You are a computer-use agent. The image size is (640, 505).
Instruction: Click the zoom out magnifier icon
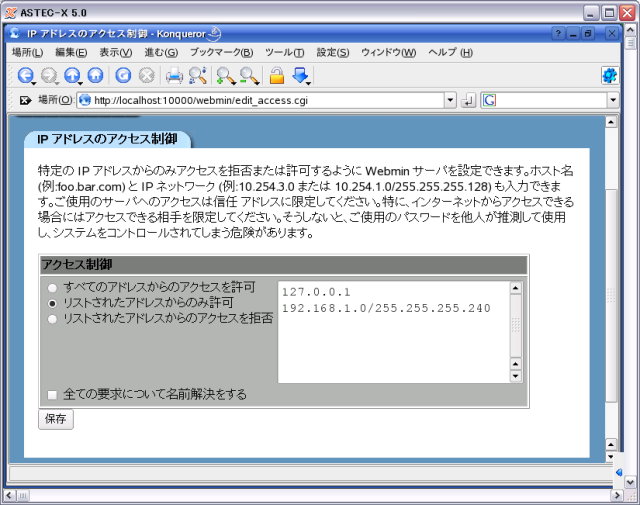pos(248,75)
